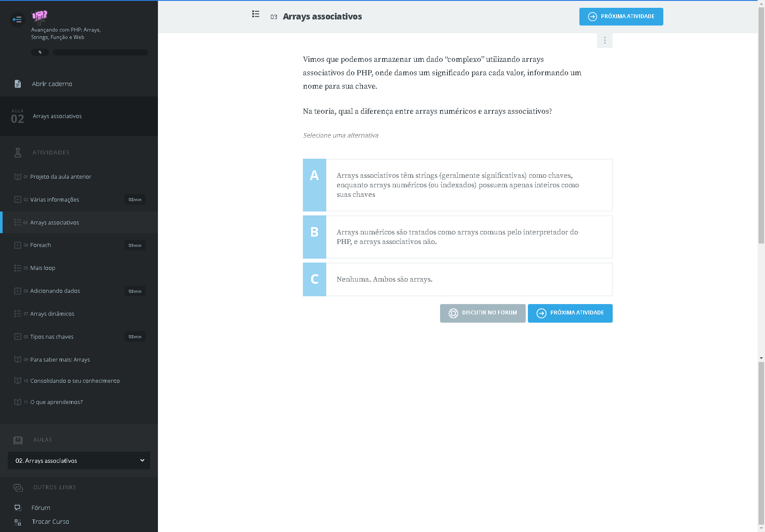Click the page vertical scrollbar
Image resolution: width=765 pixels, height=532 pixels.
pos(761,130)
